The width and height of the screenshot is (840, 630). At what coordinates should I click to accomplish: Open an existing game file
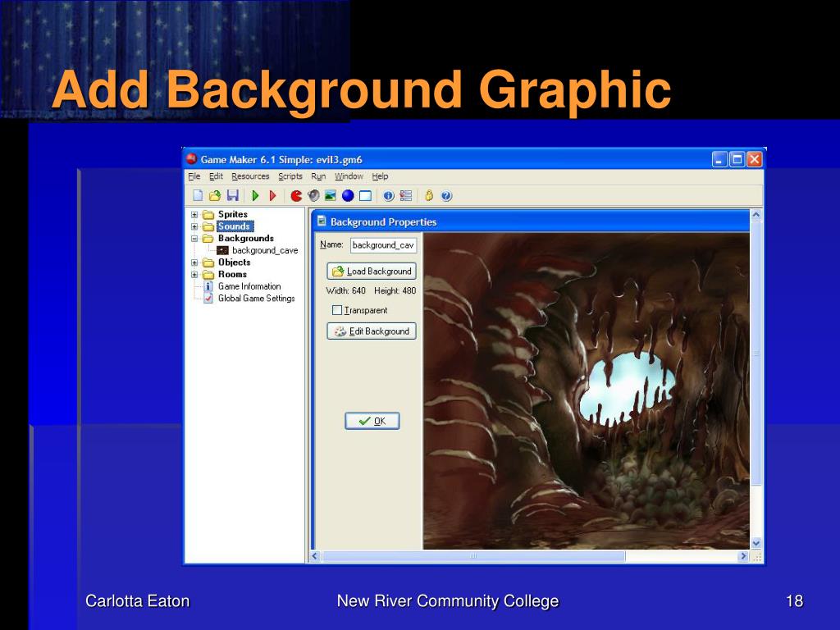point(215,195)
